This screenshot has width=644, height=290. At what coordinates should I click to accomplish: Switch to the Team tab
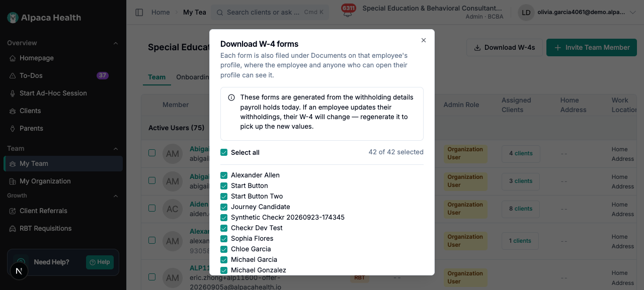[156, 77]
